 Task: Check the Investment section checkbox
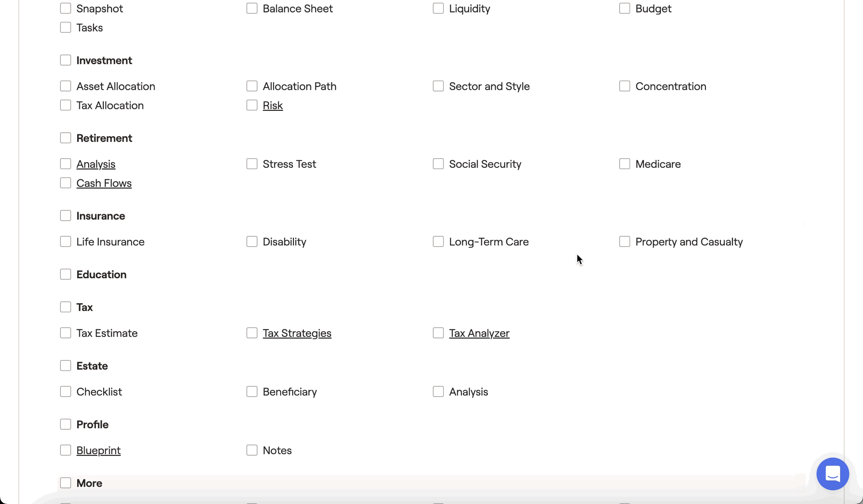(66, 60)
